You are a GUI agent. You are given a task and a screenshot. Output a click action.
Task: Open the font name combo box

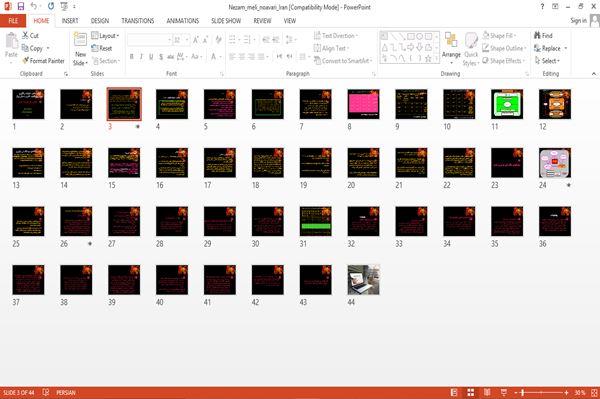[x=150, y=40]
